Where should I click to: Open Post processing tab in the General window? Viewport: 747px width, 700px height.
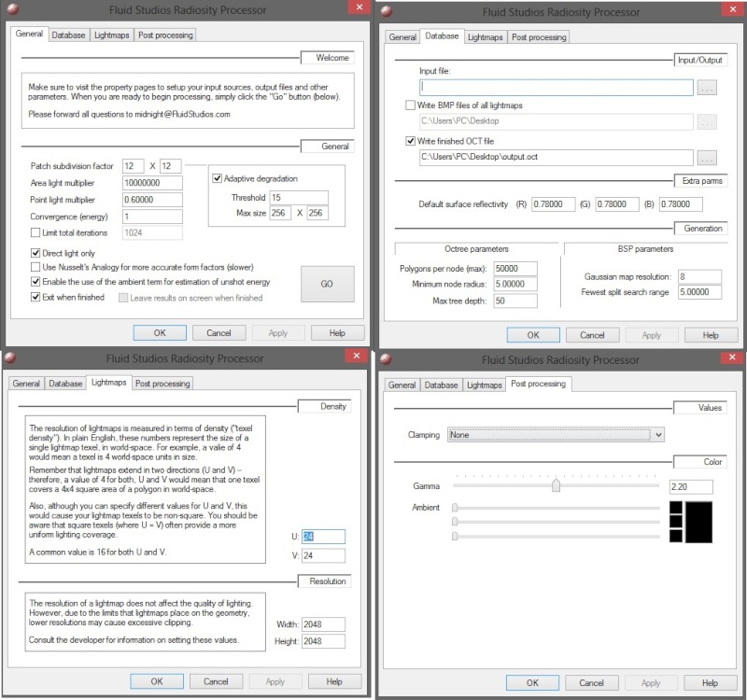(x=165, y=35)
